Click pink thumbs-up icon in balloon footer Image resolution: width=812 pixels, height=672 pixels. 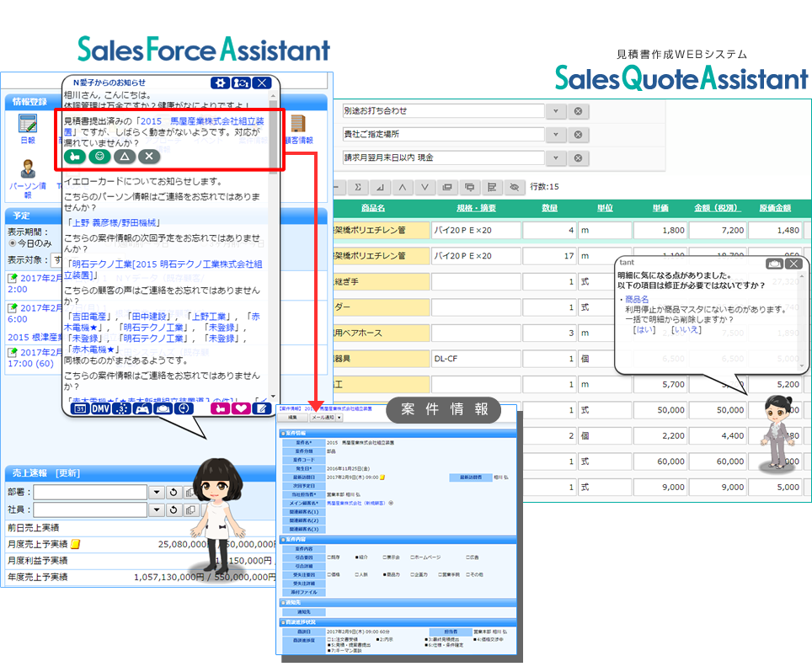(220, 408)
